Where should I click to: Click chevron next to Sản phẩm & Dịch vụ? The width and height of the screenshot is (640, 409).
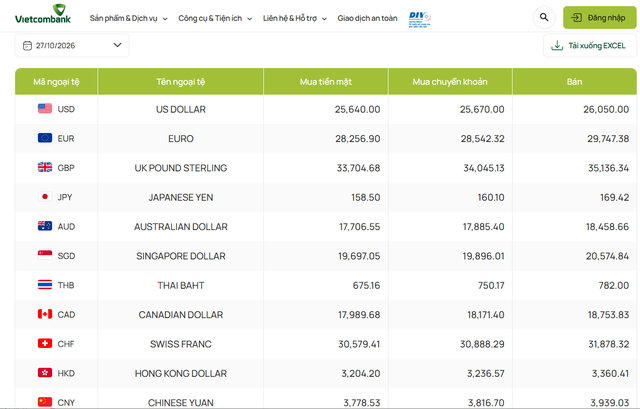[165, 19]
